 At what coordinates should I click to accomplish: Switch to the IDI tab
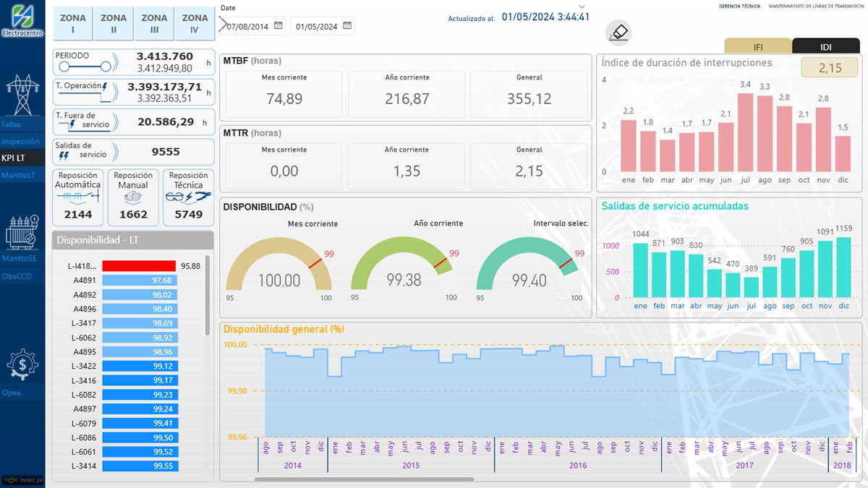point(826,46)
